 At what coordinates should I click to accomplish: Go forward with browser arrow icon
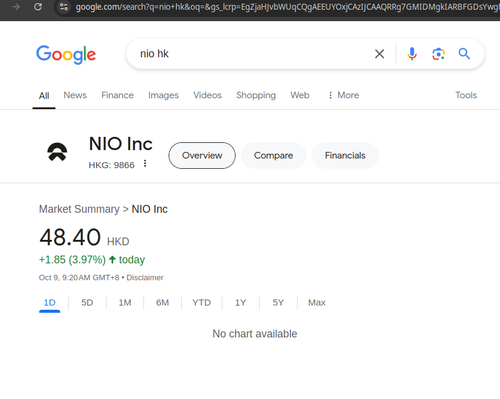[x=16, y=7]
